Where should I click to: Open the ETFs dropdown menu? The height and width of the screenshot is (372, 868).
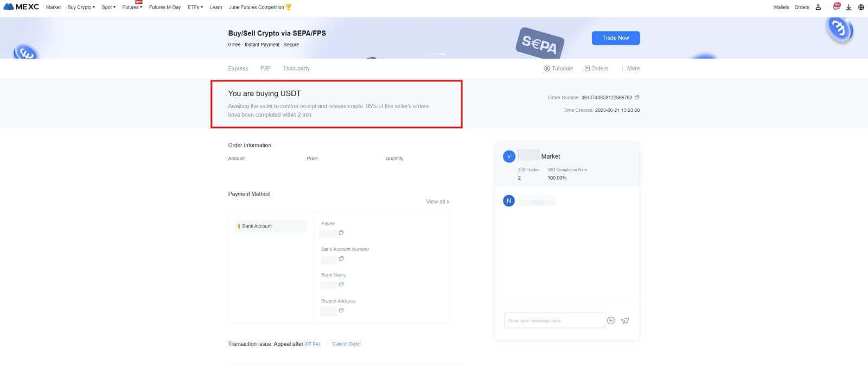point(195,7)
